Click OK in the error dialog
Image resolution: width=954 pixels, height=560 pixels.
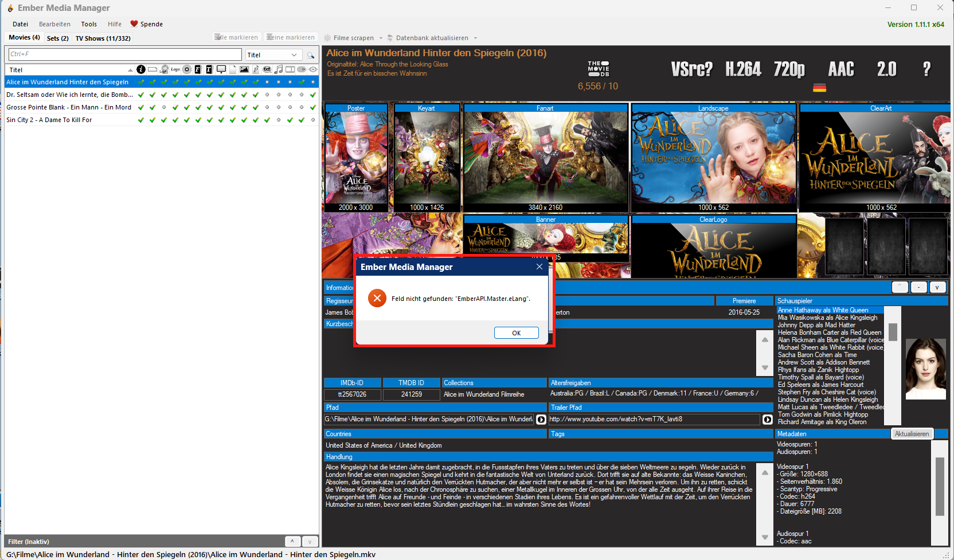point(517,333)
